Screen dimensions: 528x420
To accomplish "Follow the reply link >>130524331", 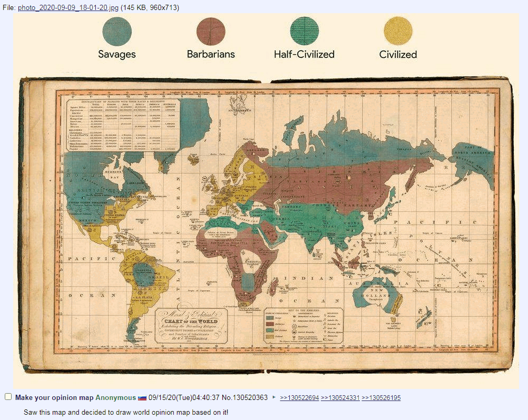I will point(340,398).
